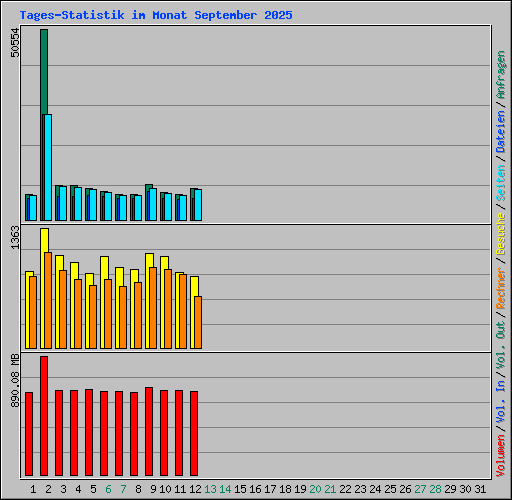Click the 'Dateien' legend label
Screen dimensions: 512x500
(x=501, y=132)
